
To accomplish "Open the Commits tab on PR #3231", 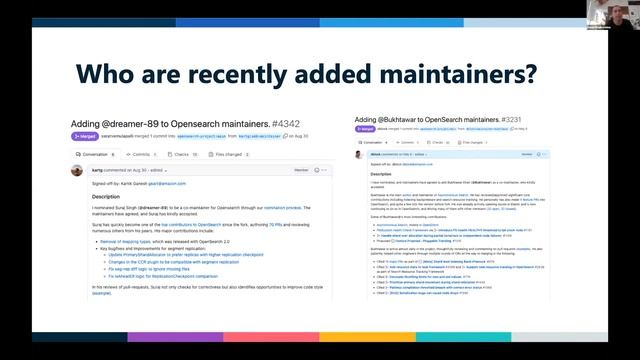I will point(407,142).
